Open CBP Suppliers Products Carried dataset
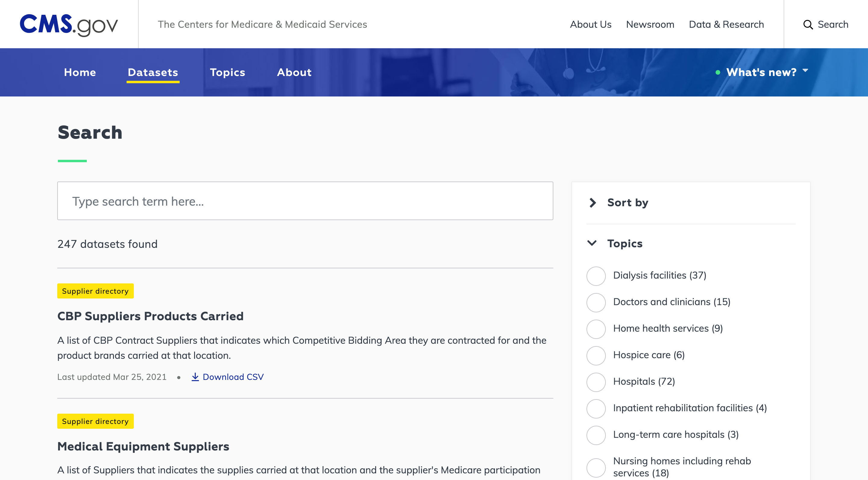Screen dimensions: 868x480 click(150, 316)
